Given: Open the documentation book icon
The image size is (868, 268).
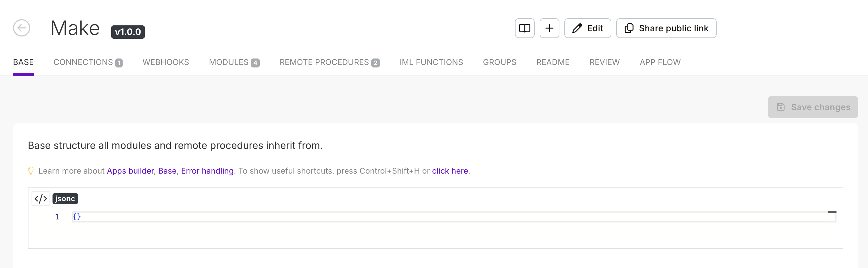Looking at the screenshot, I should (x=524, y=28).
